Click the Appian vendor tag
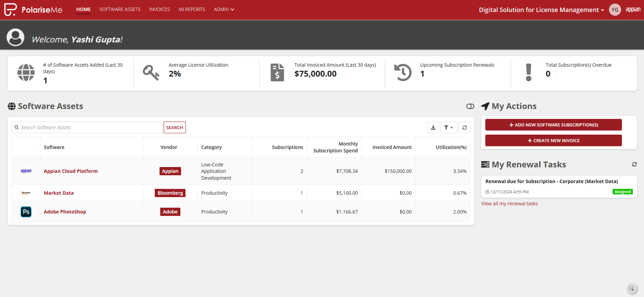Viewport: 644px width, 297px height. point(170,171)
